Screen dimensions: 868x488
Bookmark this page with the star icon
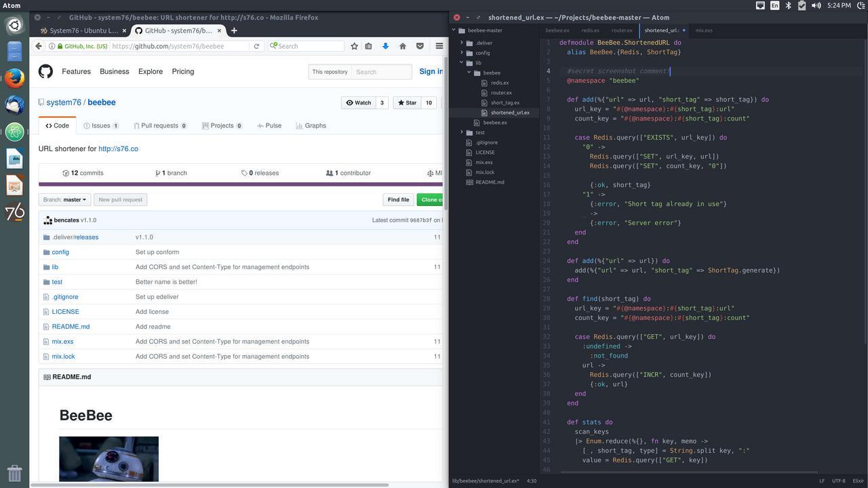(354, 46)
